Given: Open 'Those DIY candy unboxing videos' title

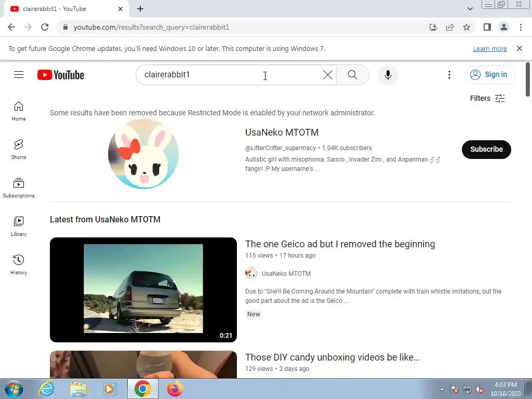Looking at the screenshot, I should (x=332, y=357).
